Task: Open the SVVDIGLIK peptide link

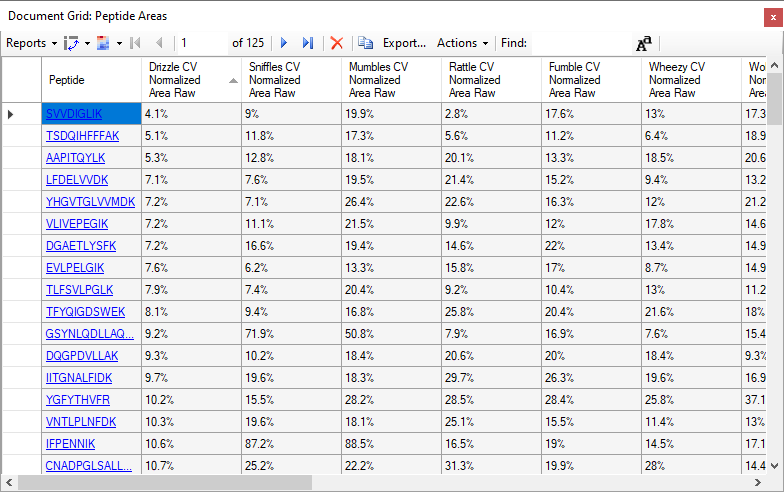Action: point(74,114)
